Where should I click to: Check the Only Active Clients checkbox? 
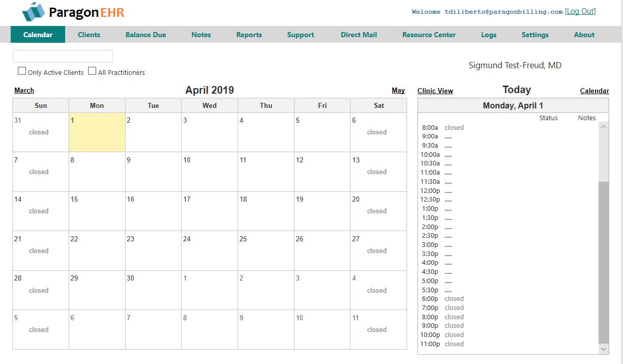pos(22,70)
